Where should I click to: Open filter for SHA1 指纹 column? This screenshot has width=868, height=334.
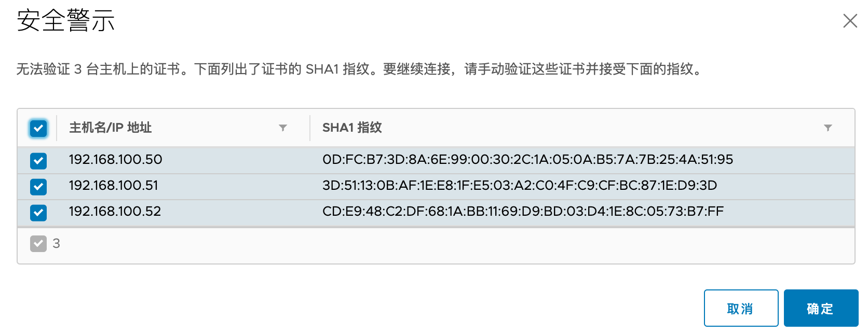point(828,128)
